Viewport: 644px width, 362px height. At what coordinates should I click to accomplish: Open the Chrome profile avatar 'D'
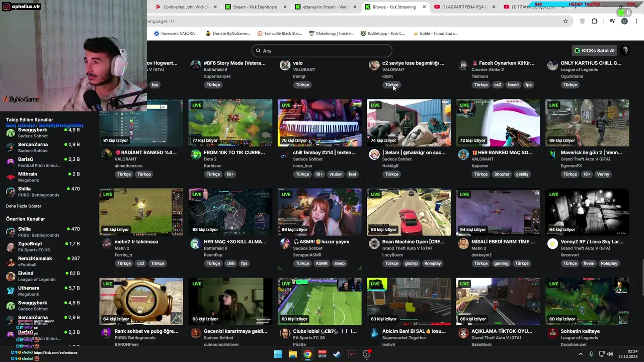point(624,21)
